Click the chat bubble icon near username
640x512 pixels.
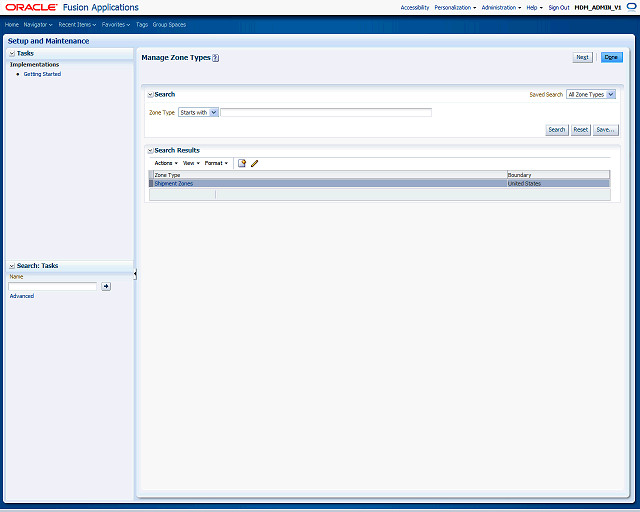pos(631,7)
